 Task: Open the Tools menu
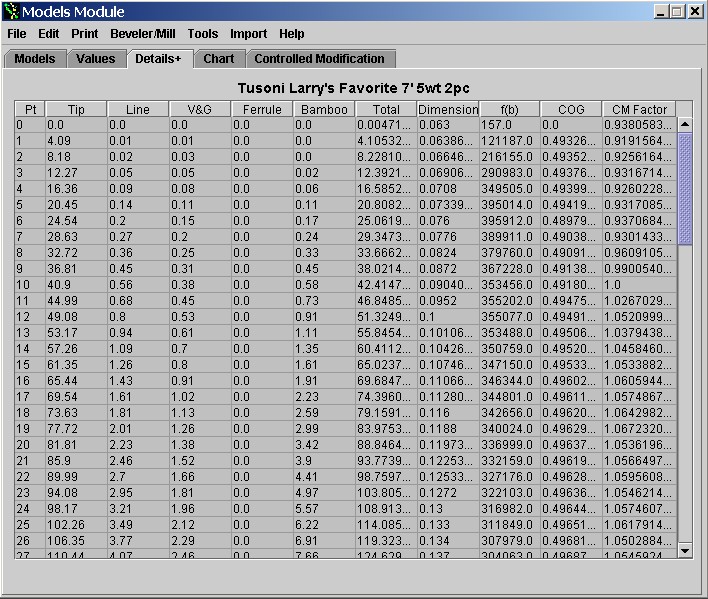pyautogui.click(x=203, y=34)
